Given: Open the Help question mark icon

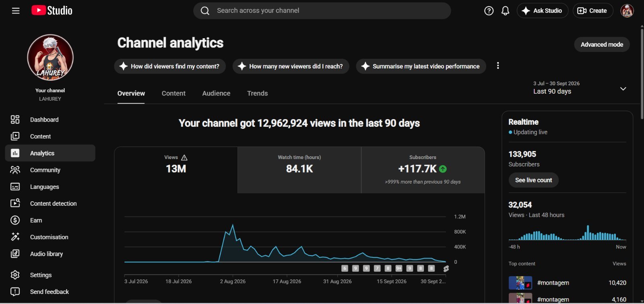Looking at the screenshot, I should point(489,11).
